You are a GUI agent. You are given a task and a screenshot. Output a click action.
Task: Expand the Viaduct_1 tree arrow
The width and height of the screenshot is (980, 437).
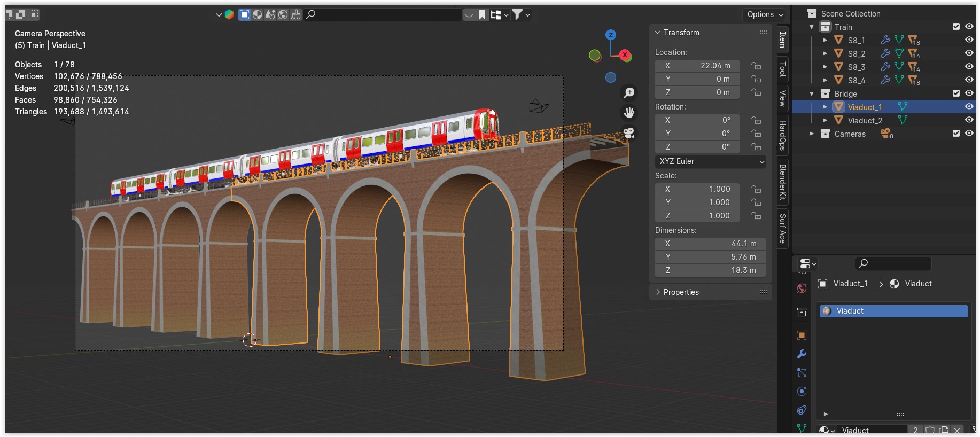825,107
